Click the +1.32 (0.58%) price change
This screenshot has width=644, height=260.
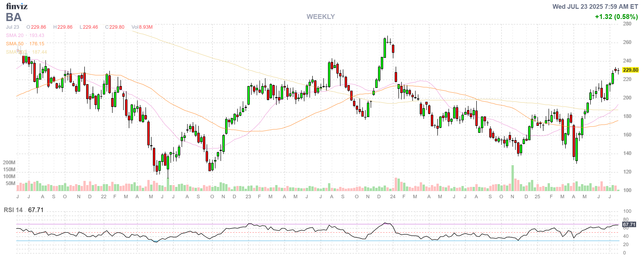point(616,17)
